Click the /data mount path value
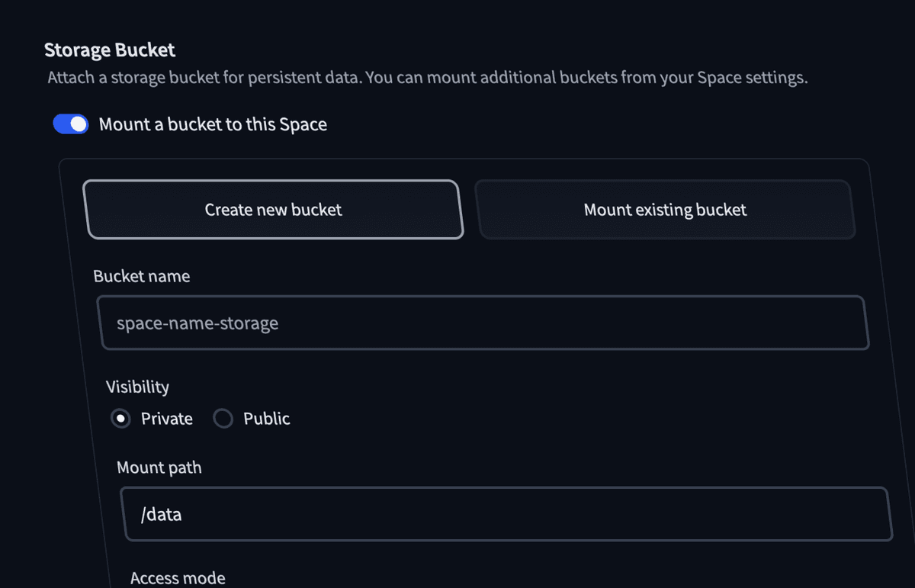 click(x=161, y=514)
